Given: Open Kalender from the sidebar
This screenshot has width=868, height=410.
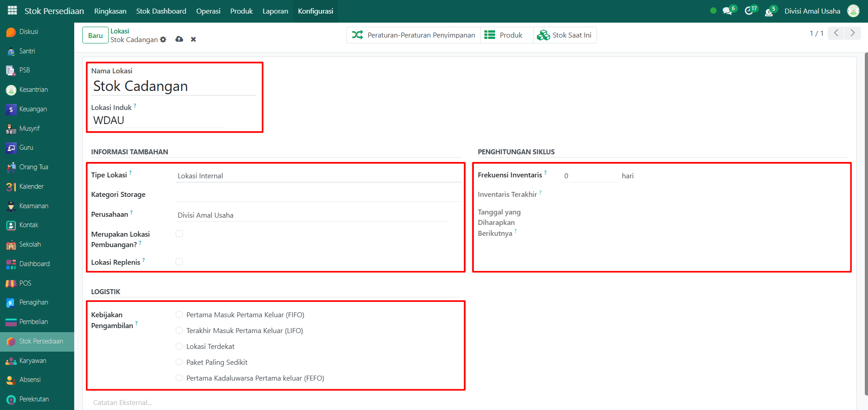Looking at the screenshot, I should 31,186.
